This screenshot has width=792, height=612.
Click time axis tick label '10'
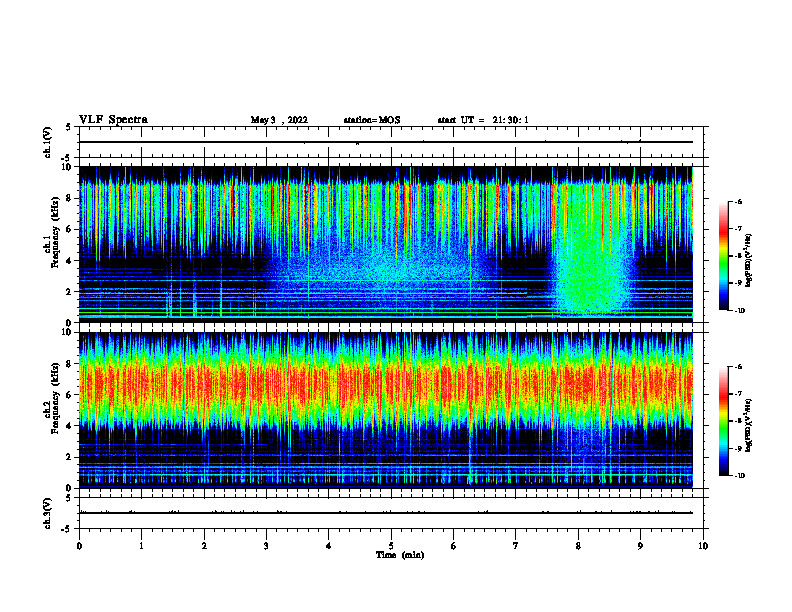coord(703,546)
